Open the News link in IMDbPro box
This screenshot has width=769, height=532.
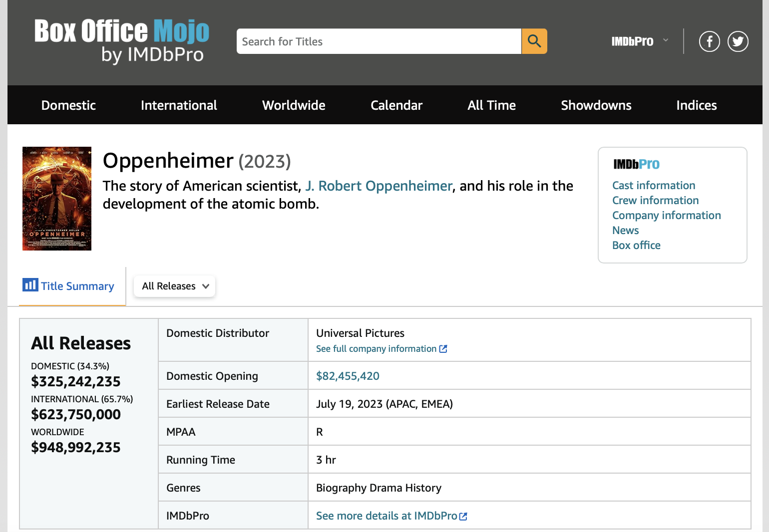click(625, 230)
